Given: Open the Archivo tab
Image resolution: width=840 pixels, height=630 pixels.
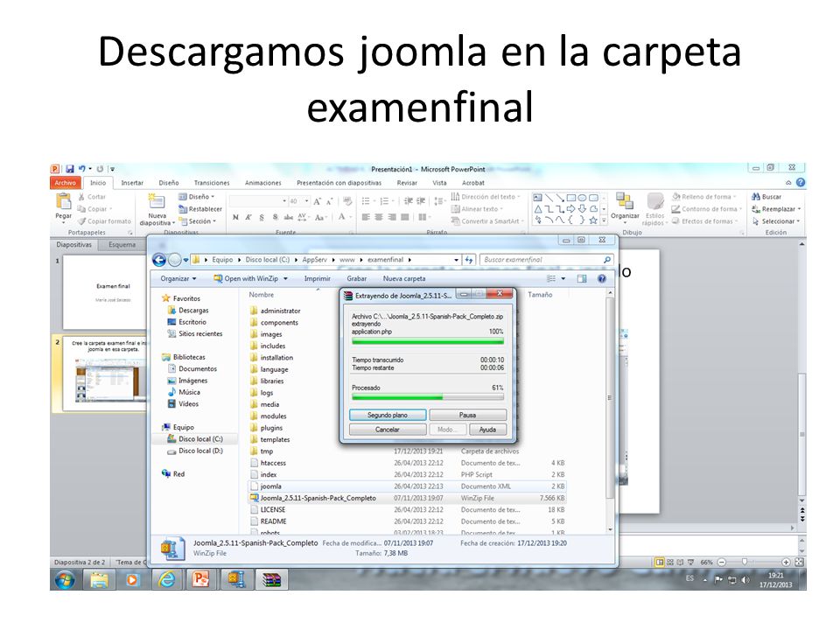Looking at the screenshot, I should [x=65, y=183].
